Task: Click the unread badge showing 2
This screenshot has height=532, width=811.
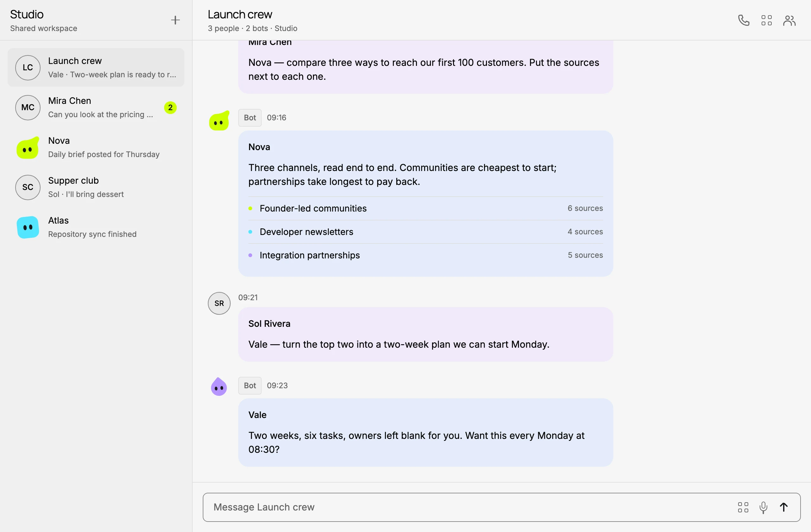Action: [170, 108]
